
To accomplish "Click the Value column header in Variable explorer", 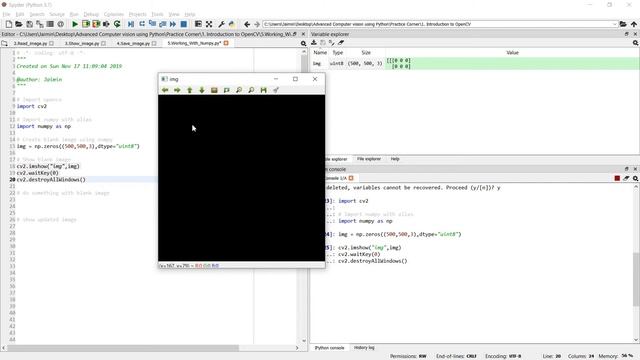I will [512, 53].
